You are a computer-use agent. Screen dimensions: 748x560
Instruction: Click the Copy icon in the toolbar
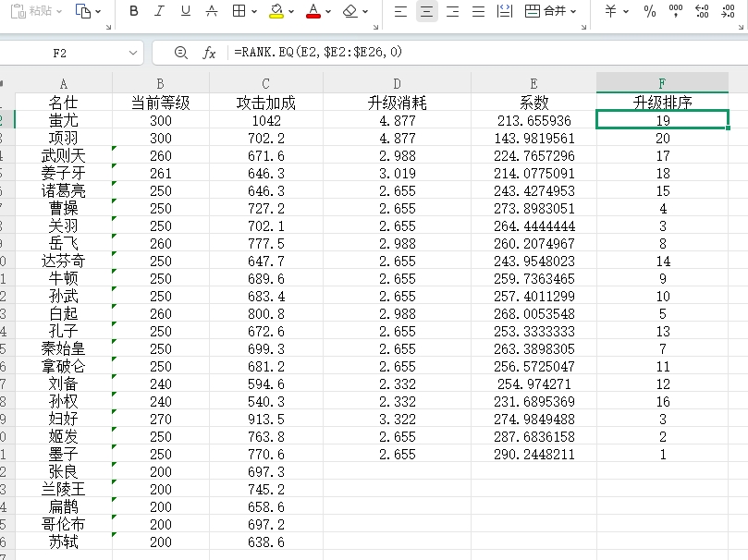(x=83, y=10)
